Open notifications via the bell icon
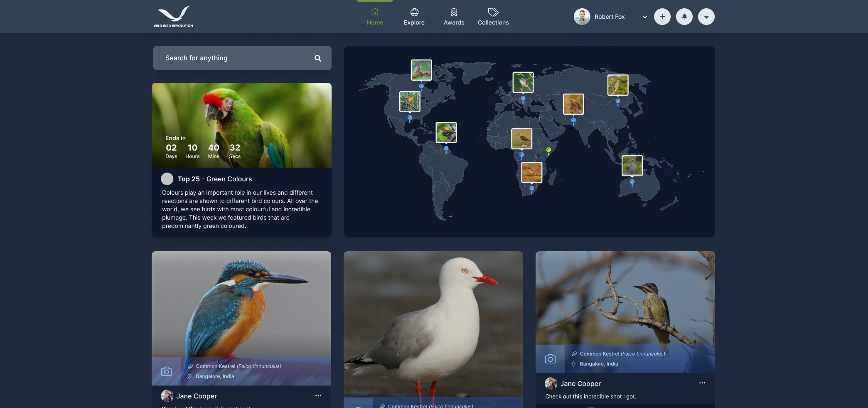868x408 pixels. pos(684,17)
